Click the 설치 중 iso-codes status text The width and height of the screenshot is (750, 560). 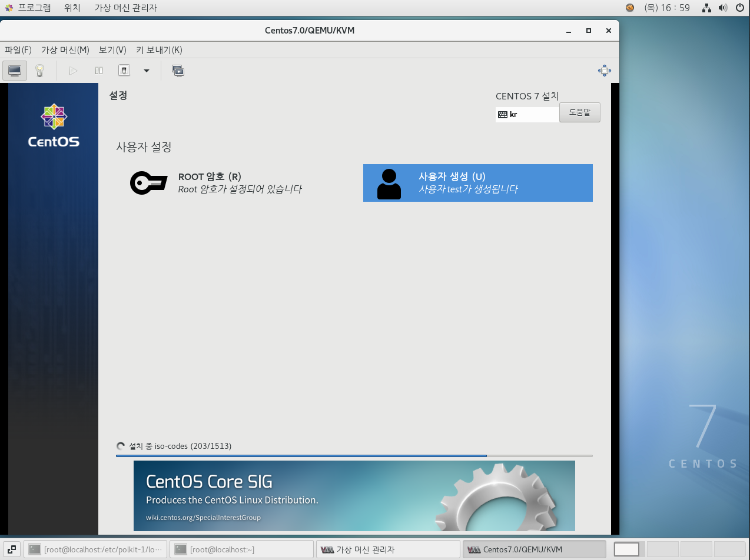click(x=180, y=446)
